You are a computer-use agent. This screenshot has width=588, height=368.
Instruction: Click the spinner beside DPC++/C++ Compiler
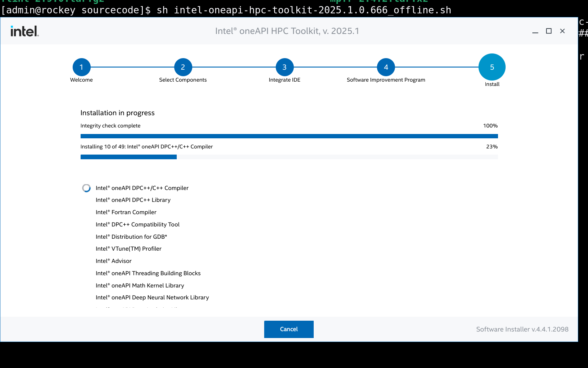click(x=86, y=188)
